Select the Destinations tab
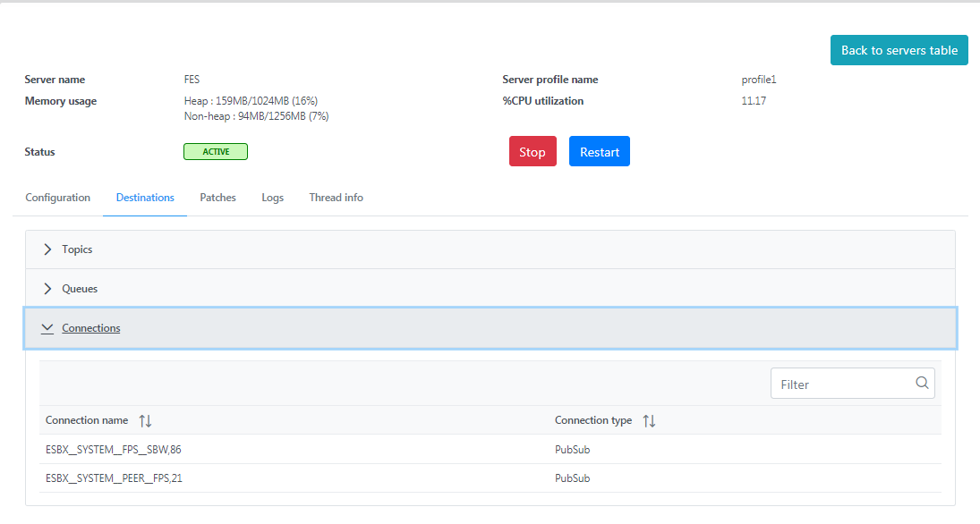 [145, 198]
